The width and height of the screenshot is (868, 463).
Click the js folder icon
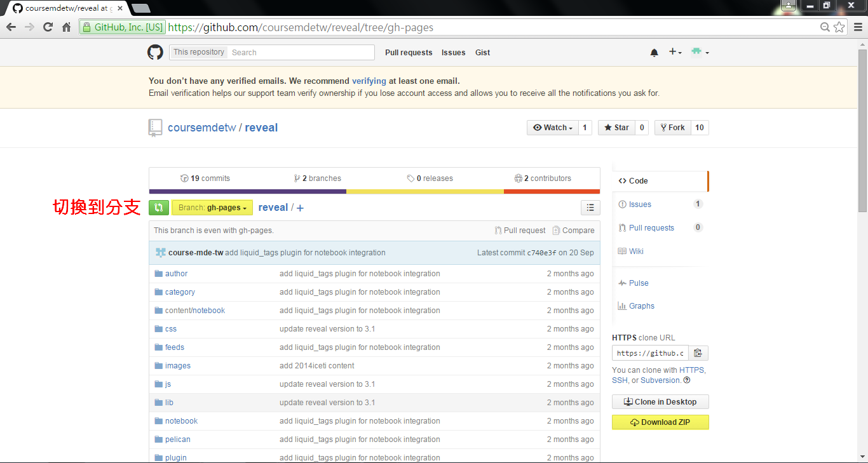click(159, 384)
